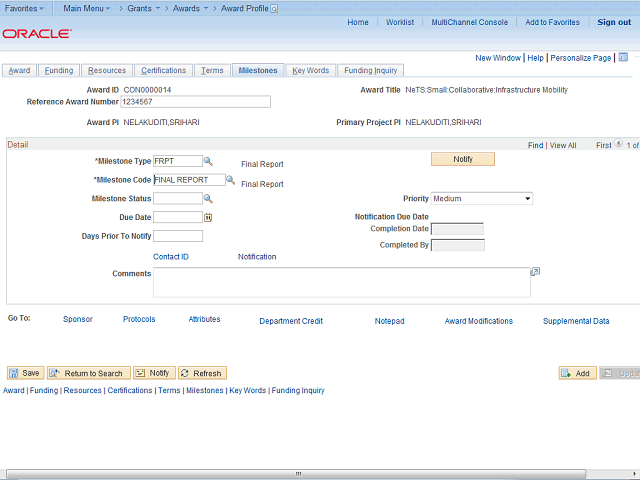Click the Comments text area
Viewport: 640px width, 480px height.
[x=342, y=282]
